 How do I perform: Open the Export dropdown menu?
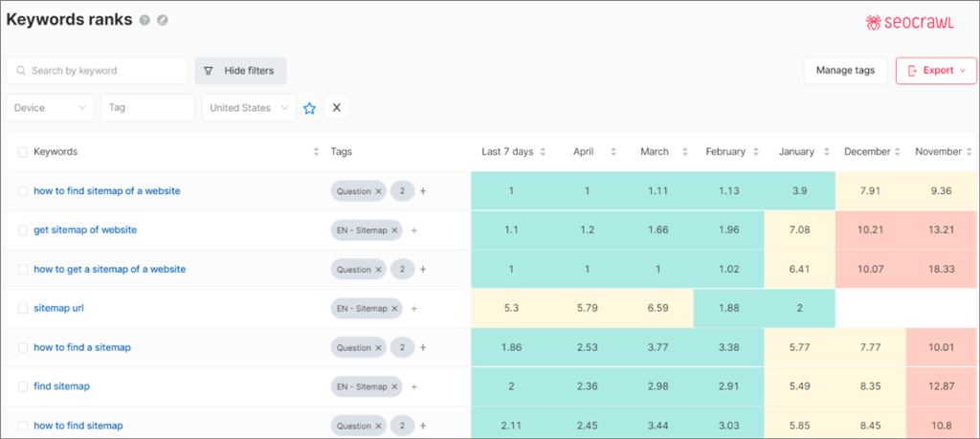[x=936, y=71]
